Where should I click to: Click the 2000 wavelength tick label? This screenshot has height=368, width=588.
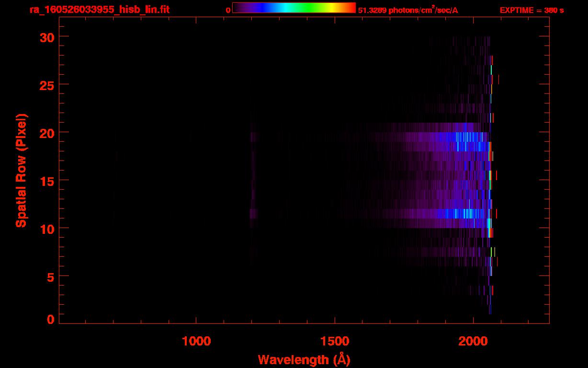473,341
